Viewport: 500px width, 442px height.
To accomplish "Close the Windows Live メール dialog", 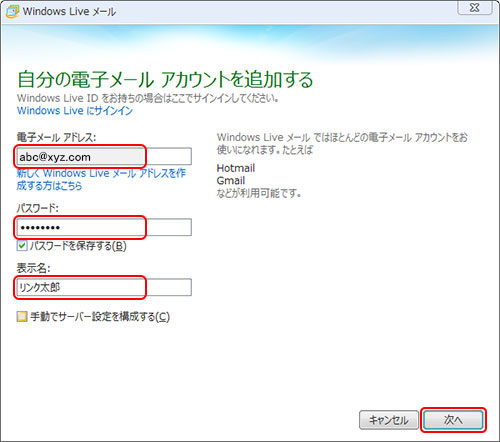I will coord(475,7).
